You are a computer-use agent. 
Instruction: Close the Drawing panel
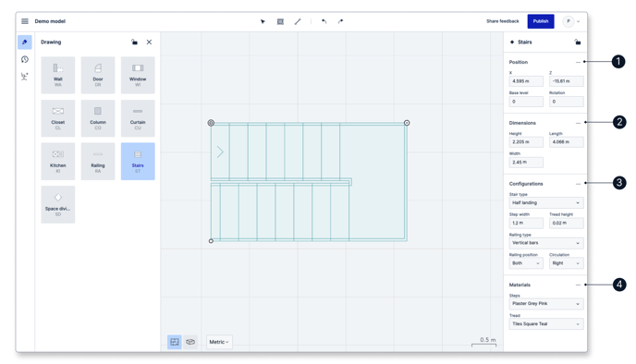pyautogui.click(x=149, y=42)
